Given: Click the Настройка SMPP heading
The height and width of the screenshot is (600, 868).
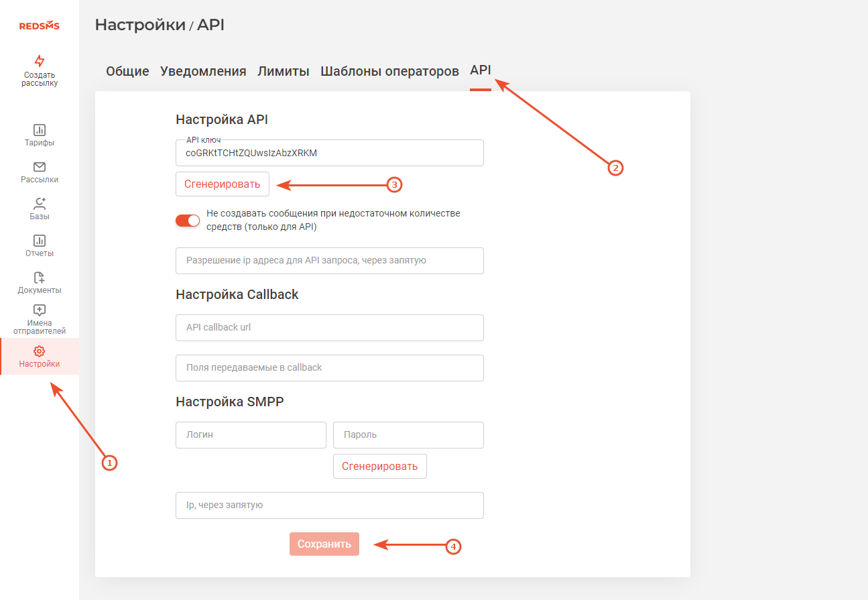Looking at the screenshot, I should (230, 402).
